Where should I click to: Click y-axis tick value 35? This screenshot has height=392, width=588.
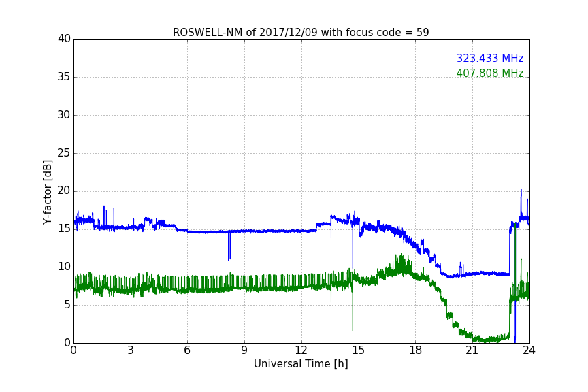point(64,77)
